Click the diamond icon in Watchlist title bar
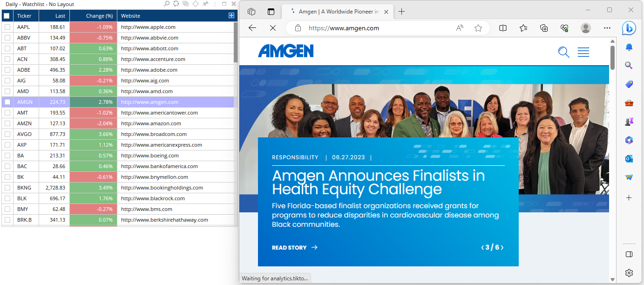 (195, 4)
